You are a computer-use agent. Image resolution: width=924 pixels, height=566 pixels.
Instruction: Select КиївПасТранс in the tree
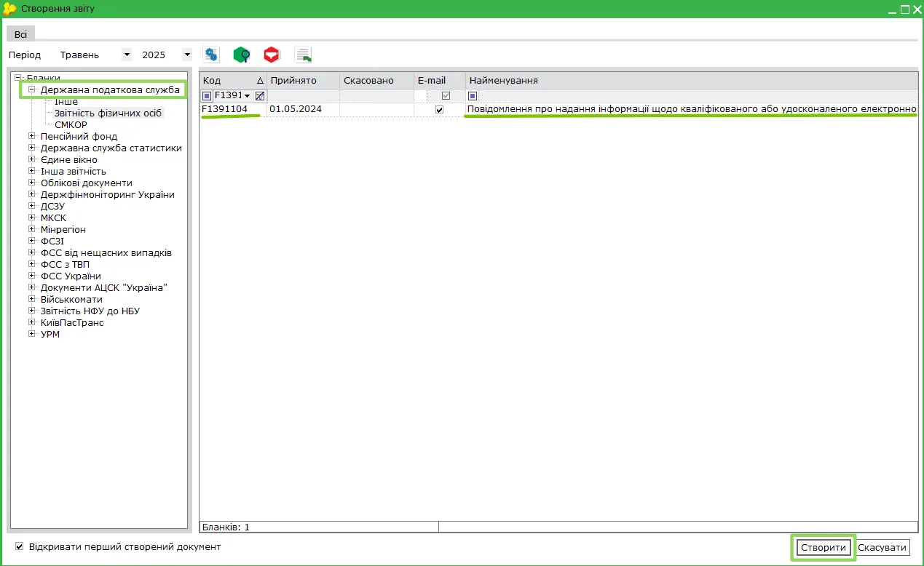tap(72, 322)
